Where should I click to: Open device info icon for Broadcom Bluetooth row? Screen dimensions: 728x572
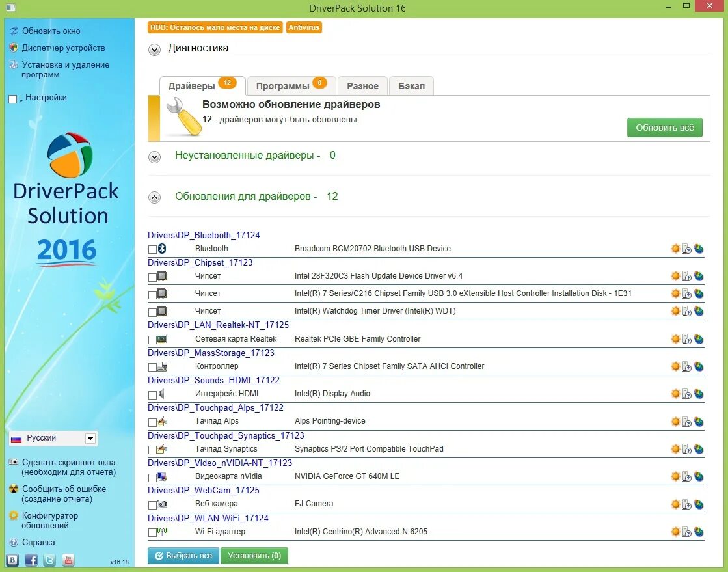tap(686, 249)
